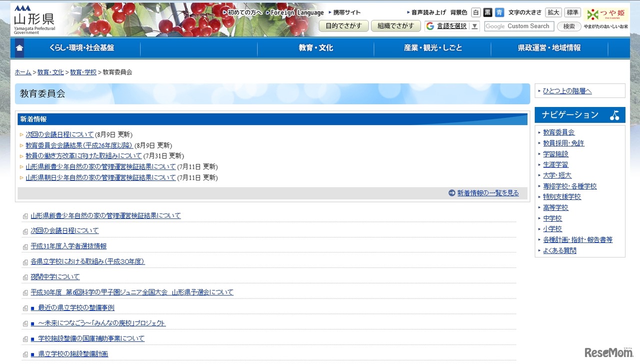Image resolution: width=640 pixels, height=364 pixels.
Task: Open 小学校 in navigation sidebar
Action: (552, 229)
